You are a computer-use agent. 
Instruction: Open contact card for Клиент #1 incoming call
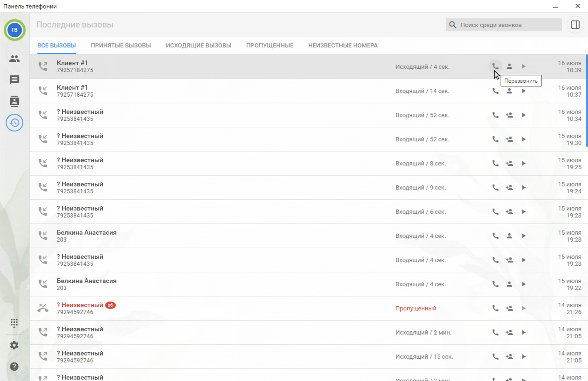(x=509, y=91)
